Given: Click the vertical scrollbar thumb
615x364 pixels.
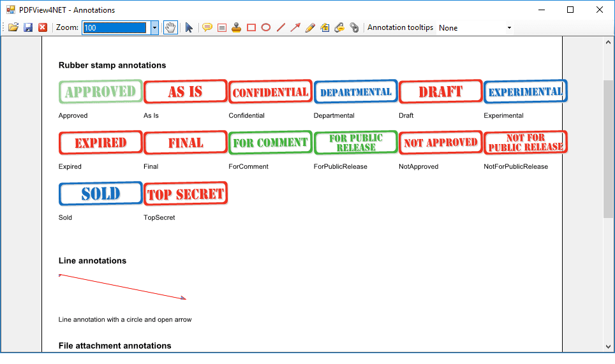Looking at the screenshot, I should pos(608,149).
